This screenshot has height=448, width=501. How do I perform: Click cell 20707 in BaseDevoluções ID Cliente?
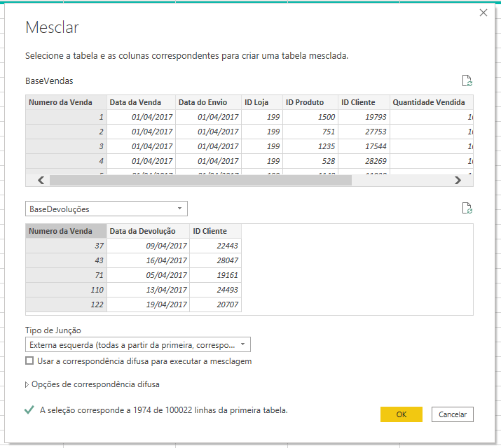[x=216, y=304]
